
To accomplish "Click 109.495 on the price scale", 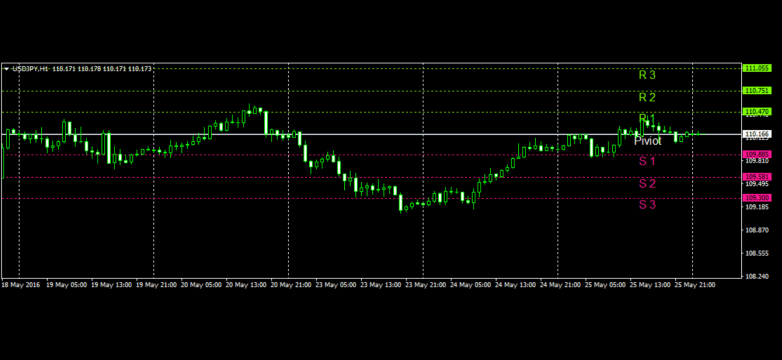I will pos(757,184).
